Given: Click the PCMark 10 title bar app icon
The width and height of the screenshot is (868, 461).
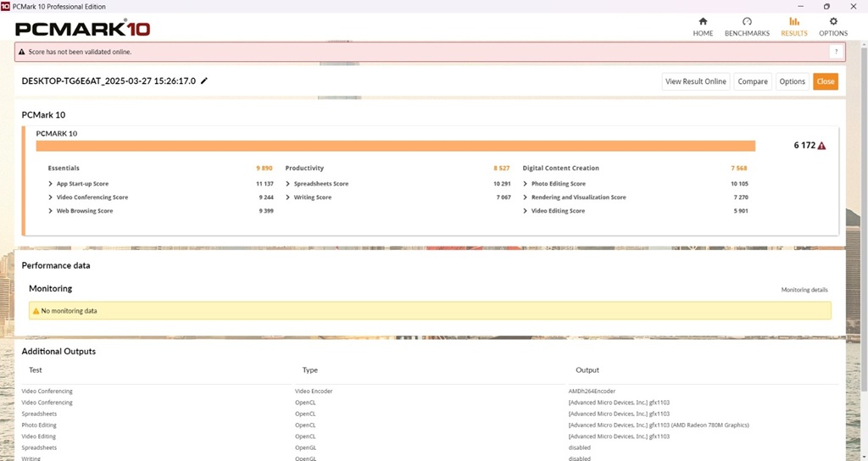Looking at the screenshot, I should [x=5, y=6].
